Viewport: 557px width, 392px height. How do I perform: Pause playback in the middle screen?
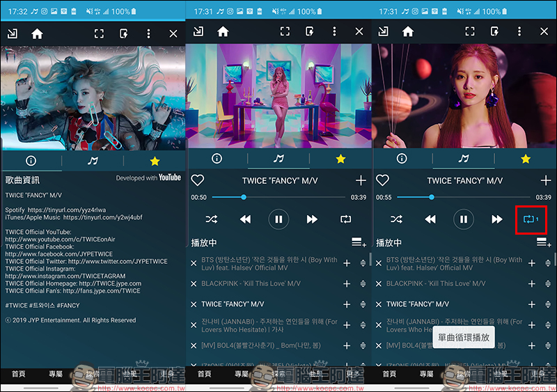tap(278, 219)
